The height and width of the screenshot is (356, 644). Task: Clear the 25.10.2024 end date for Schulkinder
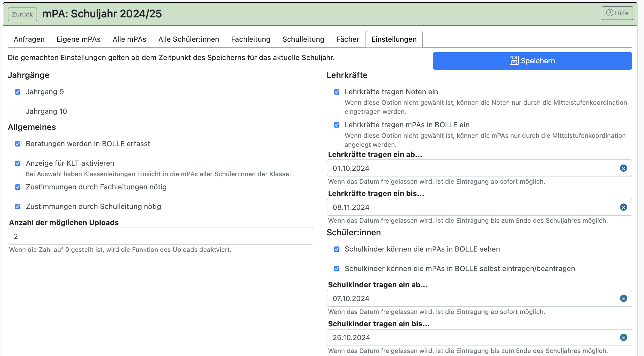[623, 338]
